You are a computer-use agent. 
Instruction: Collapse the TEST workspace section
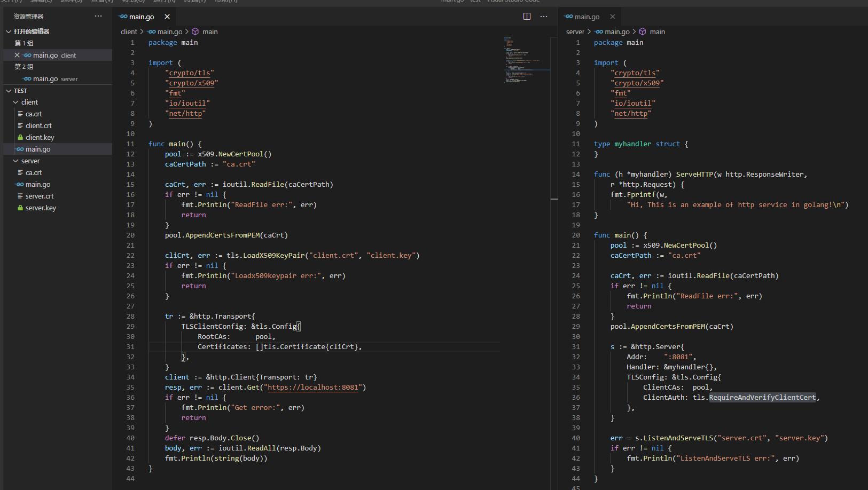[9, 91]
